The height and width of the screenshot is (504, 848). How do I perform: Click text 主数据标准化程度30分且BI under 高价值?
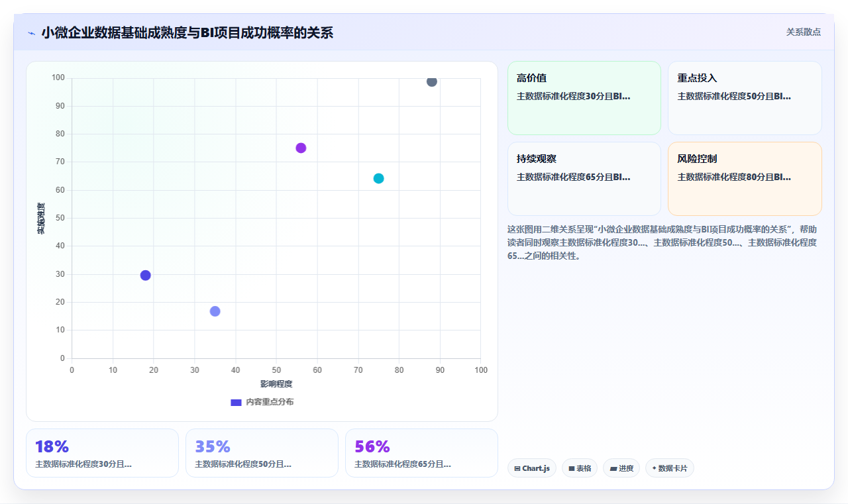point(574,96)
